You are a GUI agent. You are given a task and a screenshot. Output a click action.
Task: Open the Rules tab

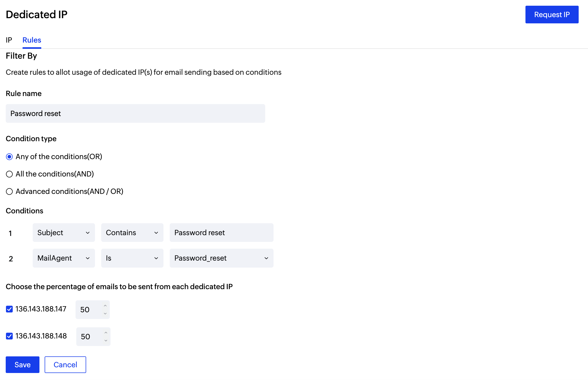click(32, 40)
